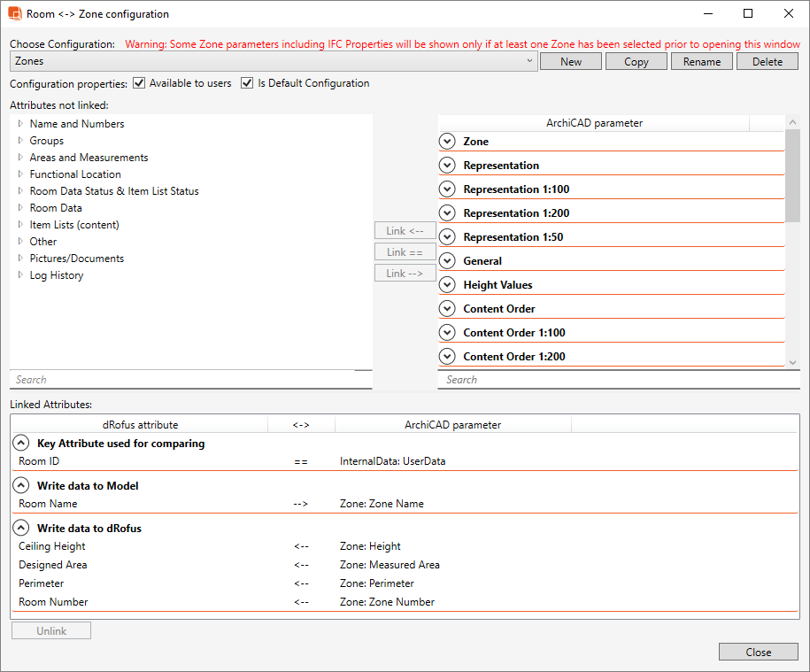Collapse the Write data to Model section
This screenshot has height=672, width=810.
pyautogui.click(x=20, y=486)
